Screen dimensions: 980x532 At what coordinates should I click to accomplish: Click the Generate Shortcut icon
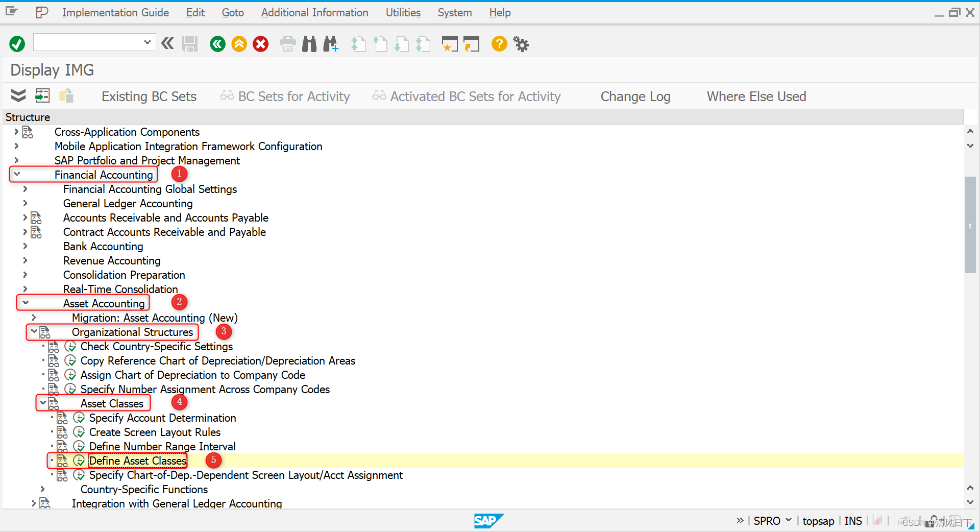pyautogui.click(x=472, y=44)
